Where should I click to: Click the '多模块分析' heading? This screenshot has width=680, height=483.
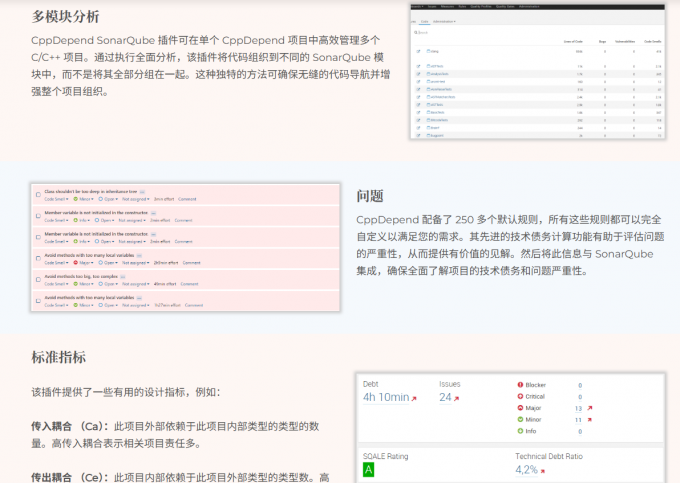(65, 17)
